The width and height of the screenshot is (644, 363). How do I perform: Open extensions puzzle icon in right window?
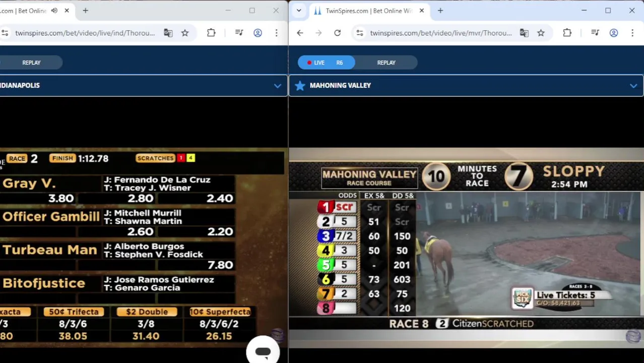click(567, 33)
